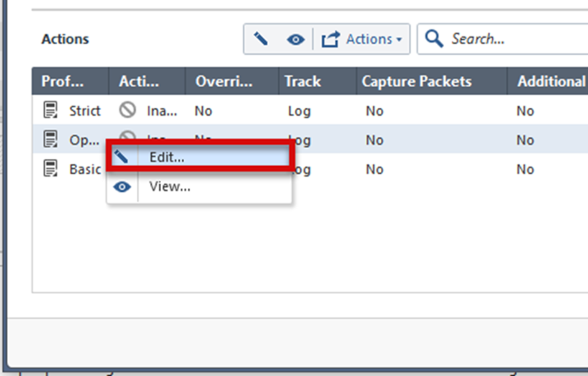Click the Basic profile document icon

pyautogui.click(x=50, y=169)
